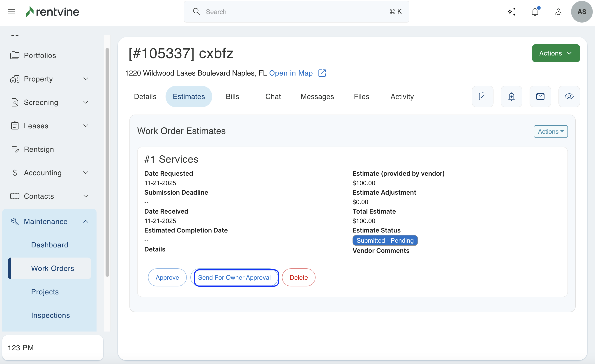595x364 pixels.
Task: Click the envelope email icon
Action: (x=540, y=97)
